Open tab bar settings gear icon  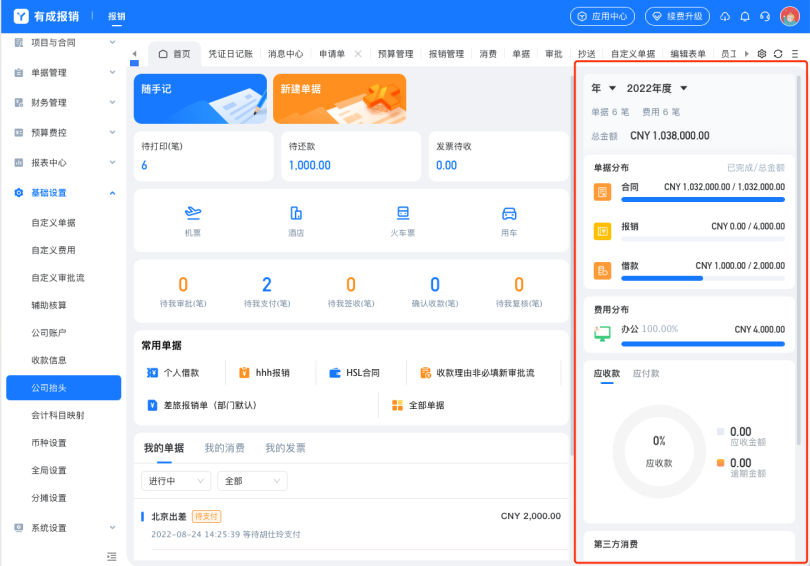[762, 54]
